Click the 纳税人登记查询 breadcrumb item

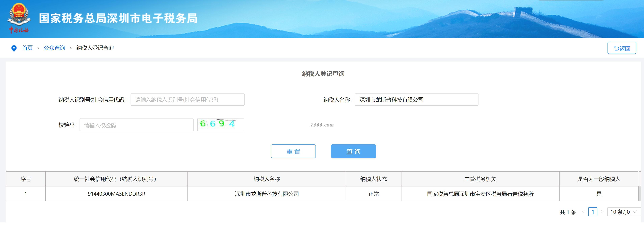[x=95, y=48]
